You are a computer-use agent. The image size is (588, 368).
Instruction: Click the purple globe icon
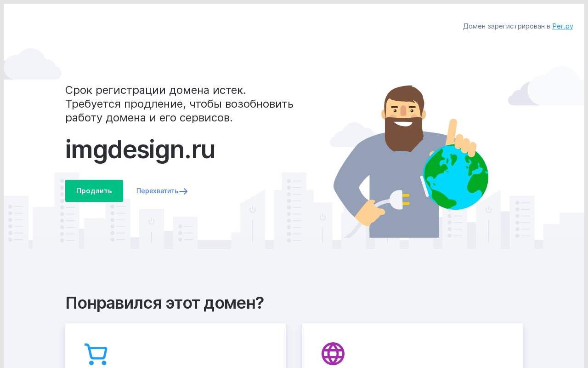coord(333,354)
